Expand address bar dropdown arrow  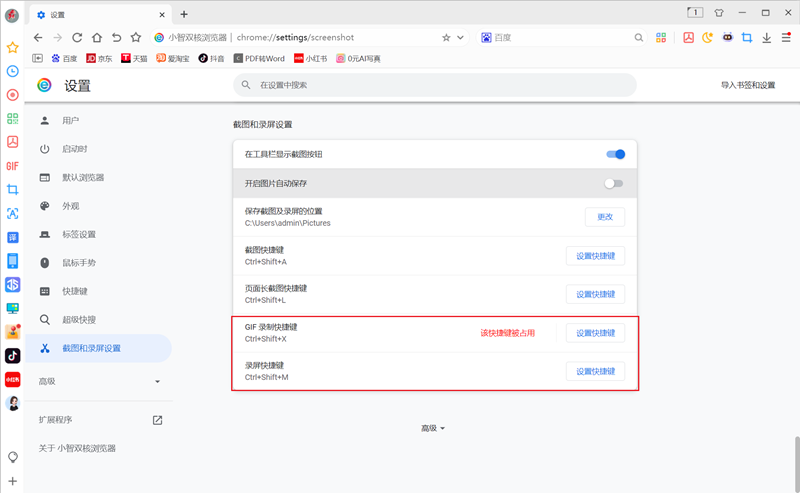click(460, 37)
